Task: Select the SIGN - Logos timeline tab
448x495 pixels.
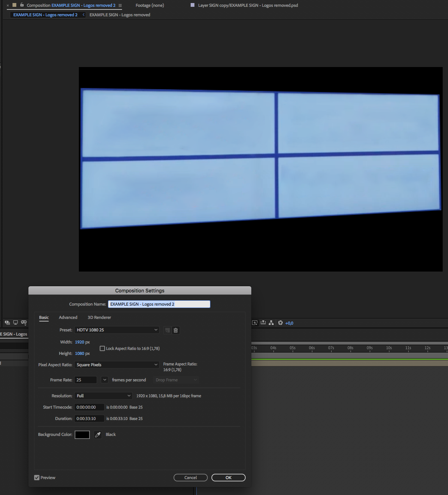Action: coord(14,334)
